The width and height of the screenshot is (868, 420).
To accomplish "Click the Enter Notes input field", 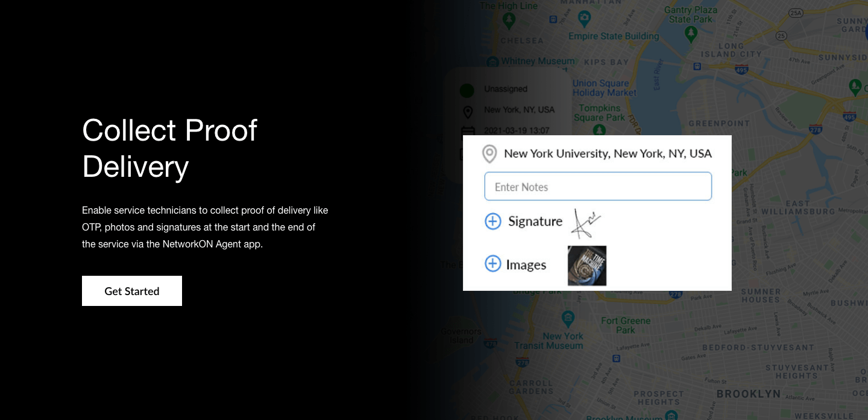I will [x=598, y=186].
